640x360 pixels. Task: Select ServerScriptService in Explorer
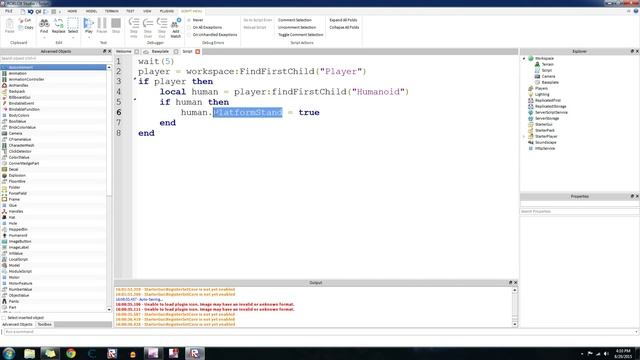pos(551,112)
